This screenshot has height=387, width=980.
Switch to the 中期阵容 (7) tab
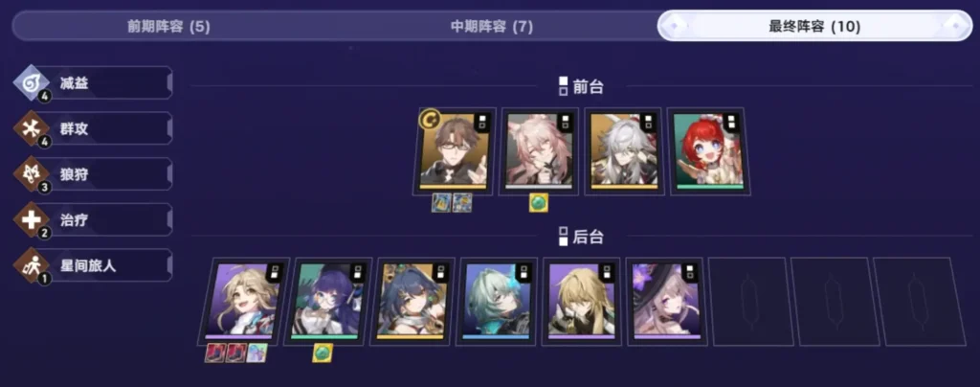[491, 27]
